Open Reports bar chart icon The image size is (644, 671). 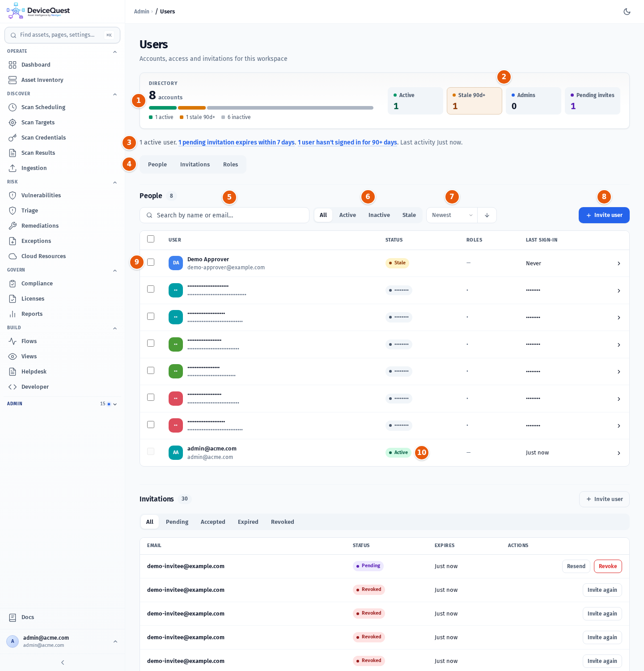(x=13, y=314)
